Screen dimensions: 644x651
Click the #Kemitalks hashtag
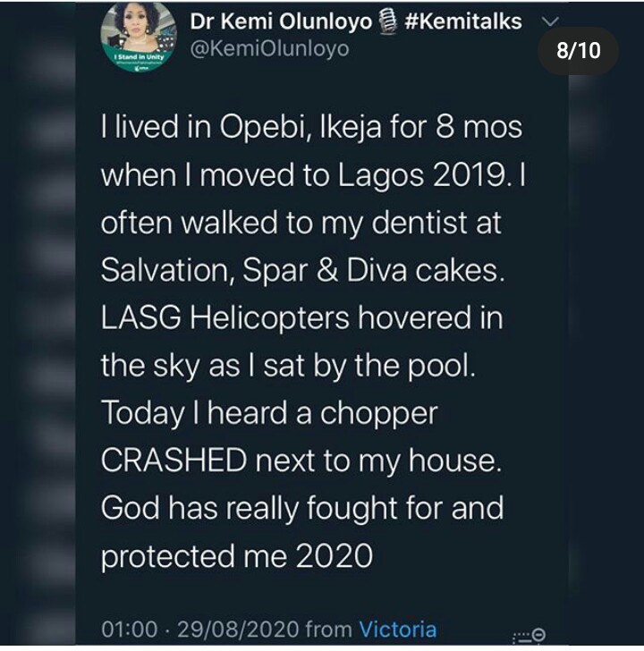pos(463,22)
